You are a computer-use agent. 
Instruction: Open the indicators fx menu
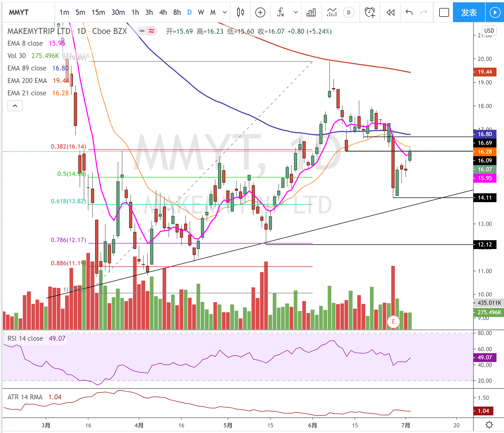click(x=281, y=12)
